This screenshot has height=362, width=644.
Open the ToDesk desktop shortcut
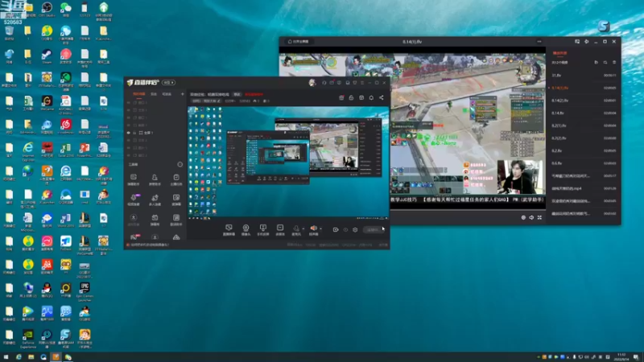(x=66, y=244)
